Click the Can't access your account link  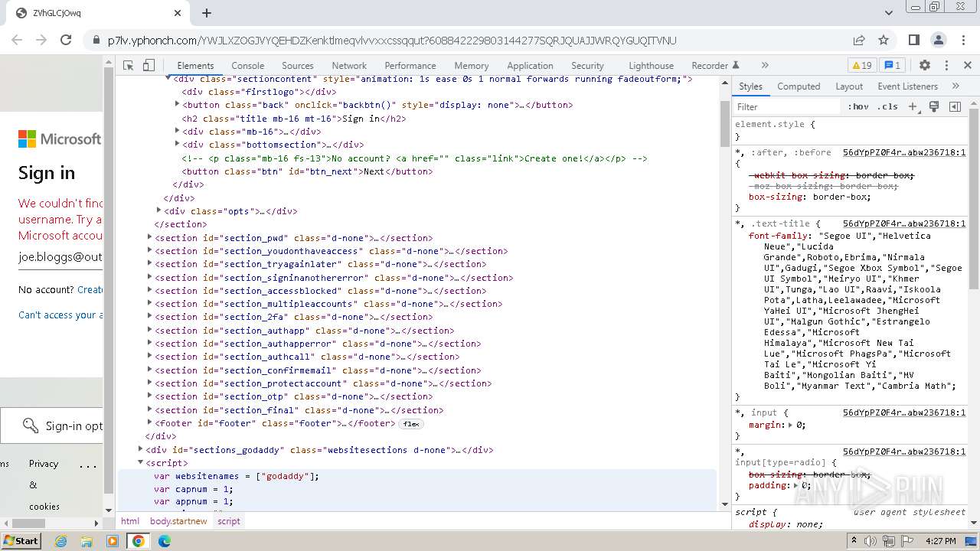(x=60, y=315)
